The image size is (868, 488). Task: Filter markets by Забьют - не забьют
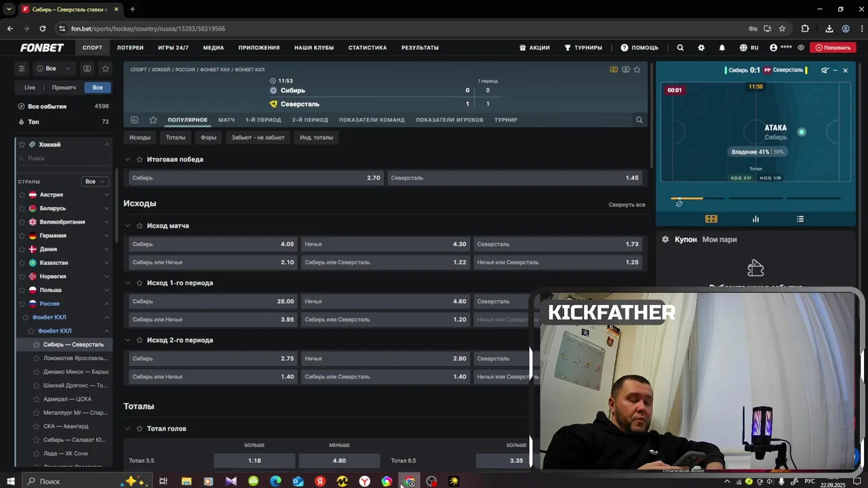(x=258, y=138)
